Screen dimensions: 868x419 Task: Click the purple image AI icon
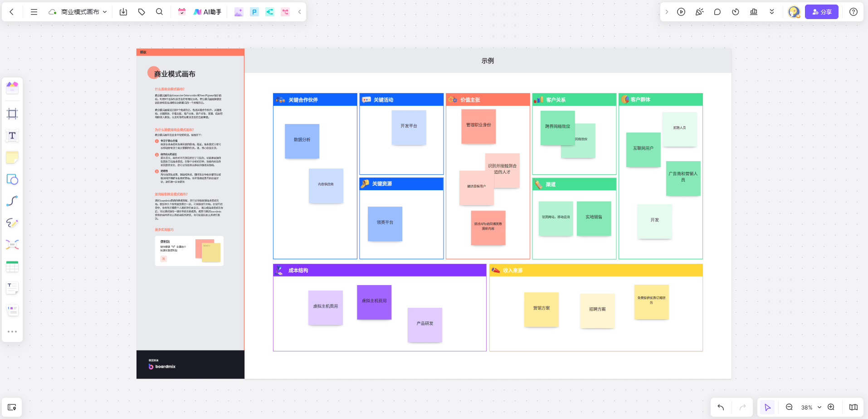[x=239, y=12]
